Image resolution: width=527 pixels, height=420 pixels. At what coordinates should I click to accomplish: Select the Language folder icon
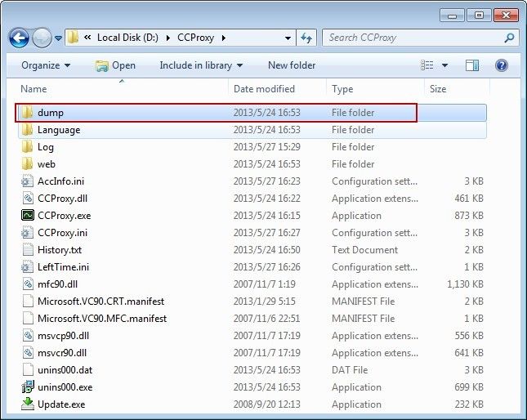pos(27,129)
